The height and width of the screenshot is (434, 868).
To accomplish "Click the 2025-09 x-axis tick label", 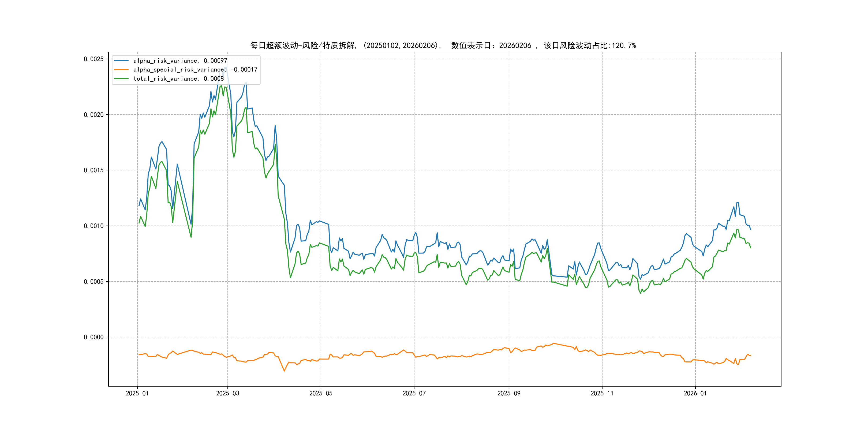I will tap(509, 393).
